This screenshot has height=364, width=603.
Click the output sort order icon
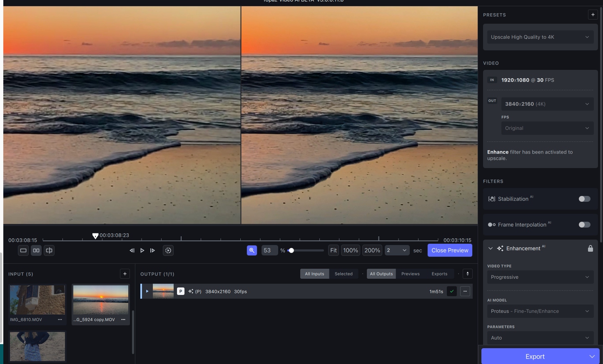tap(468, 274)
